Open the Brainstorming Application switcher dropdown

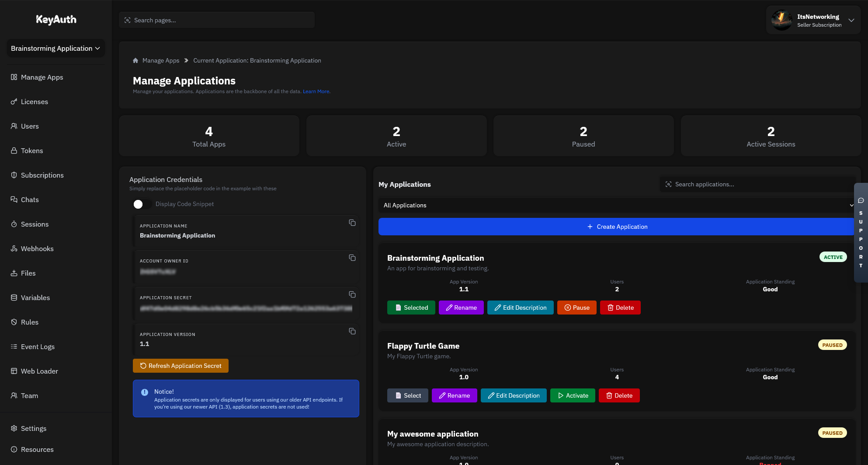pos(55,48)
